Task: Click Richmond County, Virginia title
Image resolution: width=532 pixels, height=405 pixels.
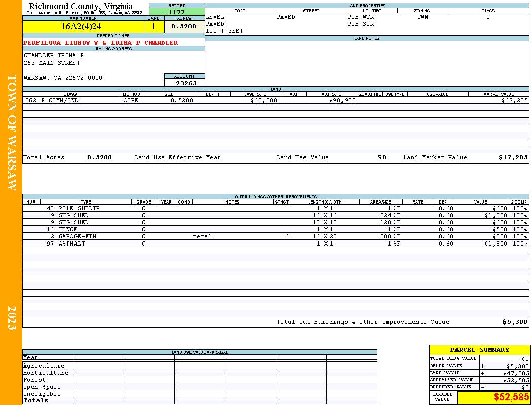Action: [81, 6]
